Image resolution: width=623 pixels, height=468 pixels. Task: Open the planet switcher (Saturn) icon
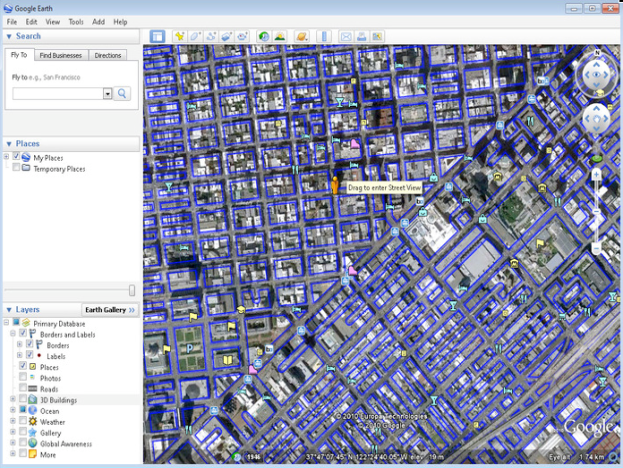pos(302,37)
